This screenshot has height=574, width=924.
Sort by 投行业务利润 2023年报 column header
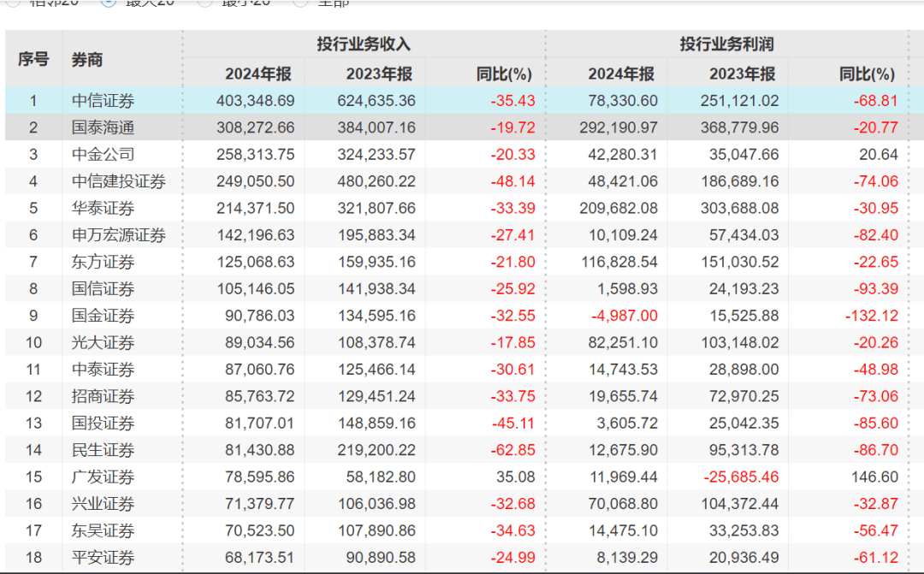click(x=744, y=74)
